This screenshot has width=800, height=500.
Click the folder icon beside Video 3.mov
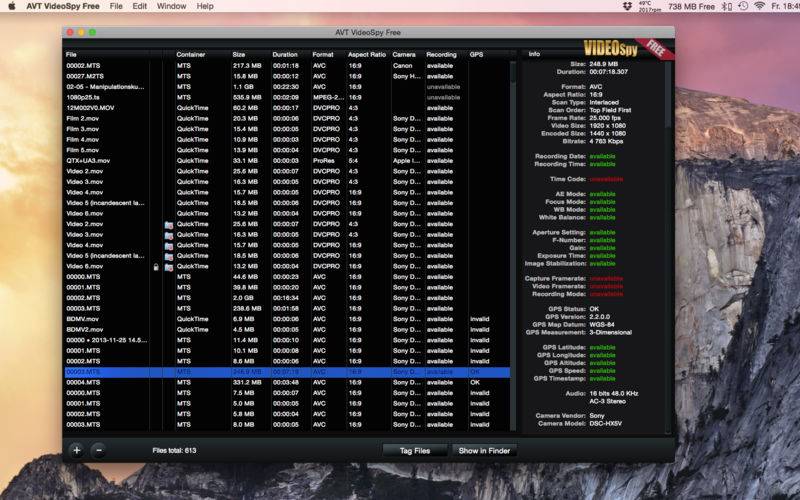tap(169, 235)
